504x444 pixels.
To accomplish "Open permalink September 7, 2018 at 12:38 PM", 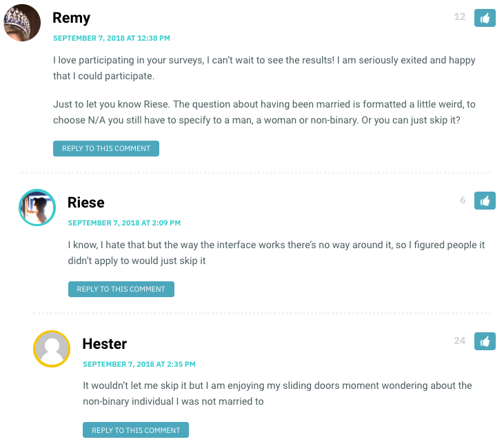I will pyautogui.click(x=112, y=38).
